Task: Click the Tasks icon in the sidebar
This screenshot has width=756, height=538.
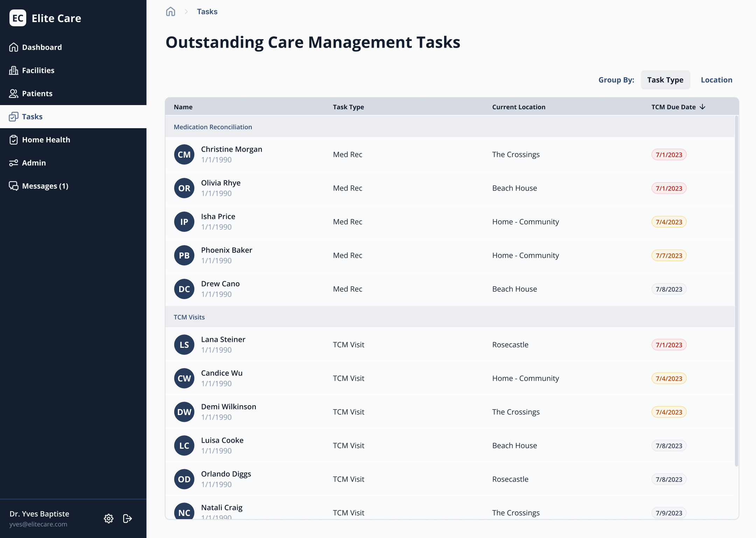Action: [13, 116]
